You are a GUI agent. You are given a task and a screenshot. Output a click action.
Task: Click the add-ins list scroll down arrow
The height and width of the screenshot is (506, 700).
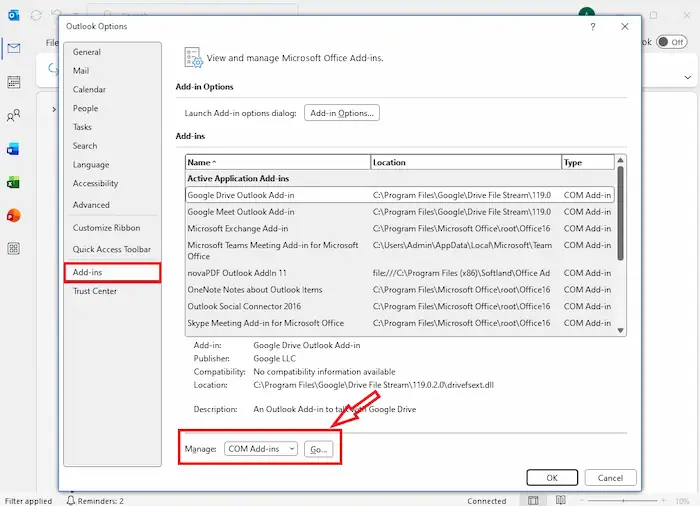(620, 330)
